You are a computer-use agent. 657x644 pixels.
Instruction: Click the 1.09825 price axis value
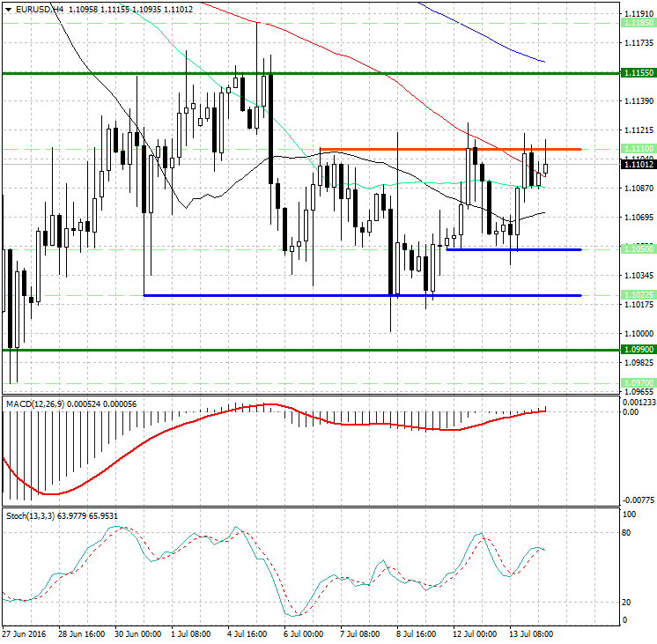[x=639, y=363]
